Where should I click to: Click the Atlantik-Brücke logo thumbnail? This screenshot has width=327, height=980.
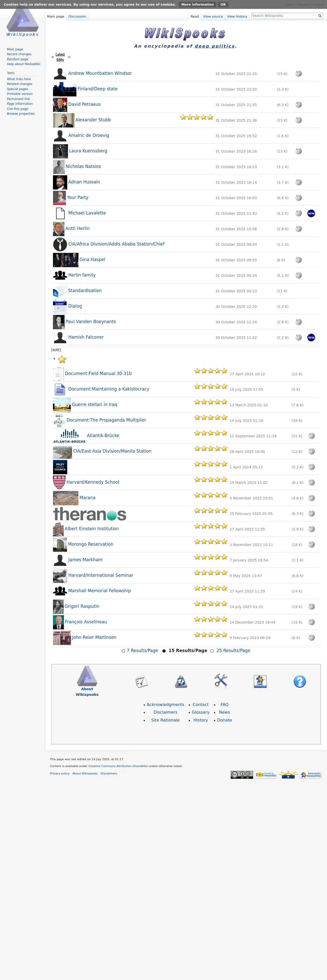coord(69,436)
